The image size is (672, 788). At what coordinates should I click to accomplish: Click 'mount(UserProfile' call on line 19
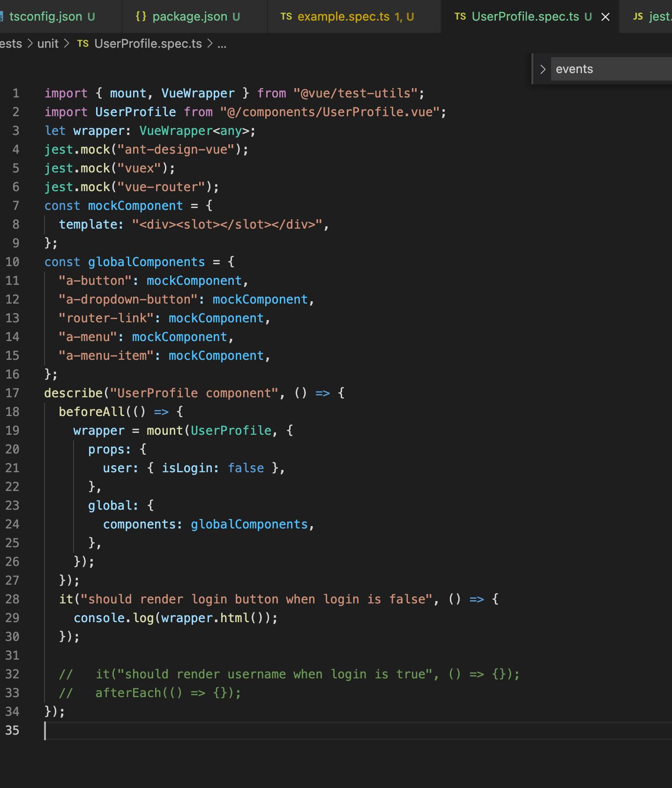point(209,431)
